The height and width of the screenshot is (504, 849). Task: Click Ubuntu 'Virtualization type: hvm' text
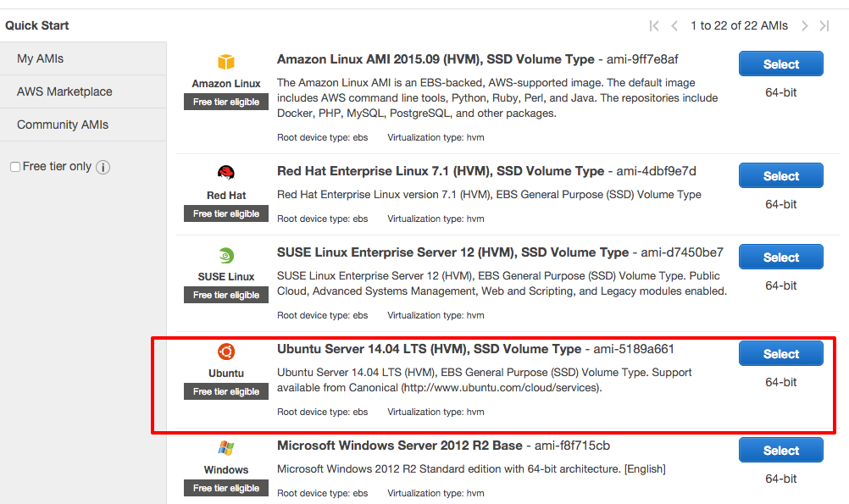436,412
